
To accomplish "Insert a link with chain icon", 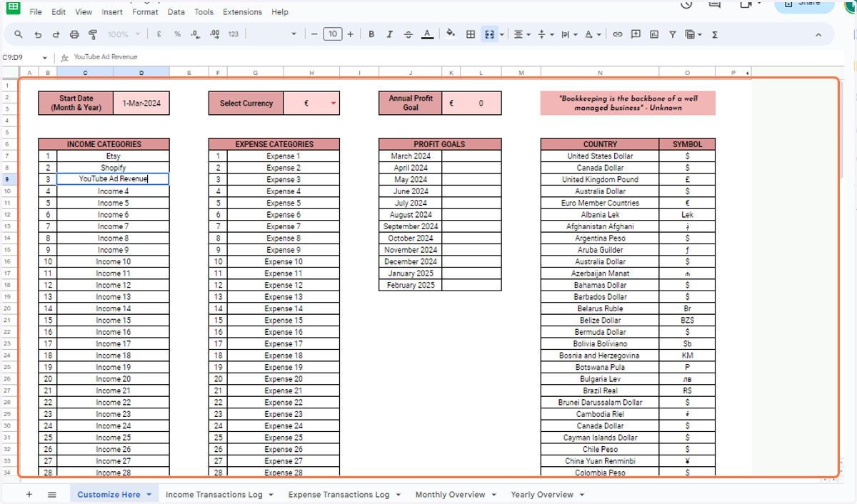I will coord(618,34).
